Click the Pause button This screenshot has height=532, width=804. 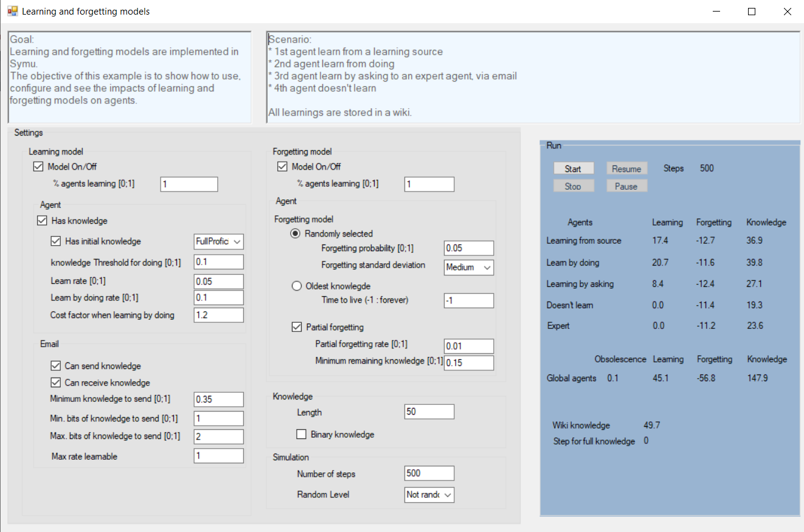(626, 186)
